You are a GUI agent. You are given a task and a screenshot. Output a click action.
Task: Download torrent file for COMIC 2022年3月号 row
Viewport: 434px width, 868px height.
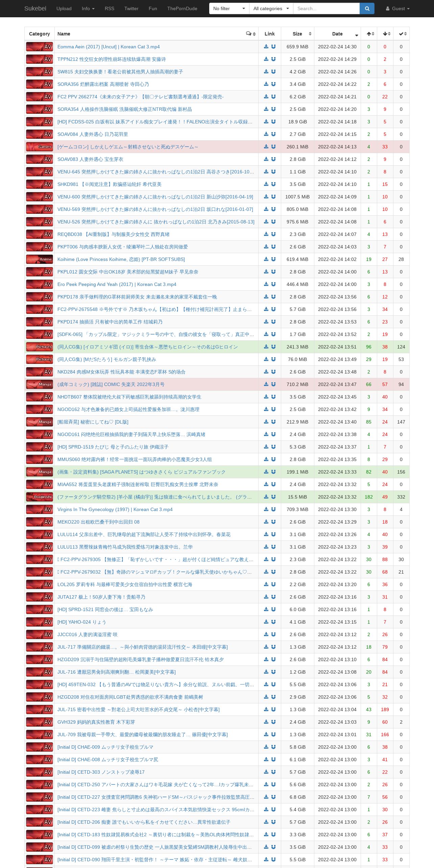[266, 384]
